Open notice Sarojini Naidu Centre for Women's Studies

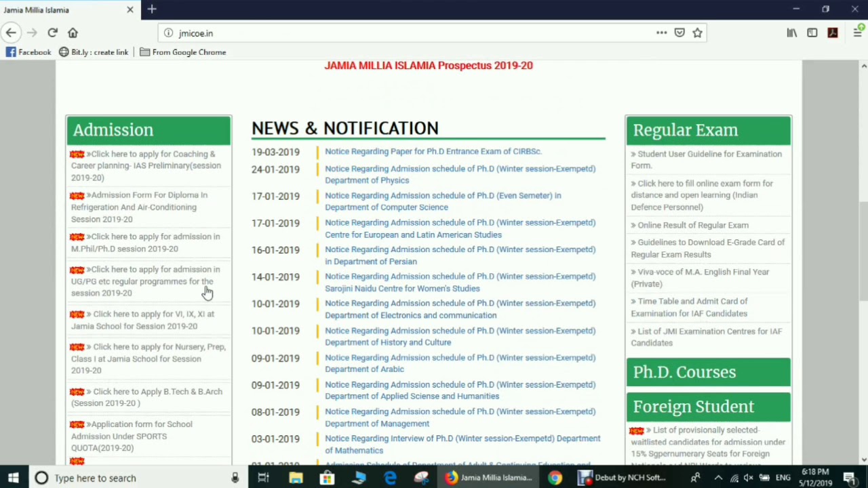[x=460, y=283]
